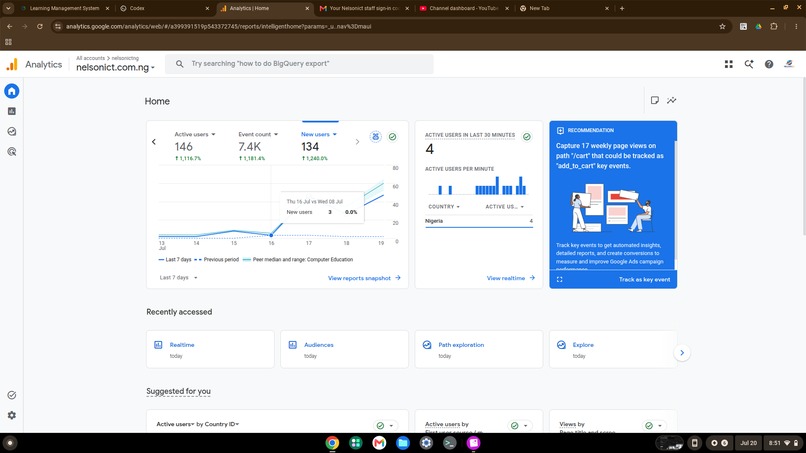This screenshot has height=453, width=806.
Task: Open Active users dropdown in realtime card
Action: 505,207
